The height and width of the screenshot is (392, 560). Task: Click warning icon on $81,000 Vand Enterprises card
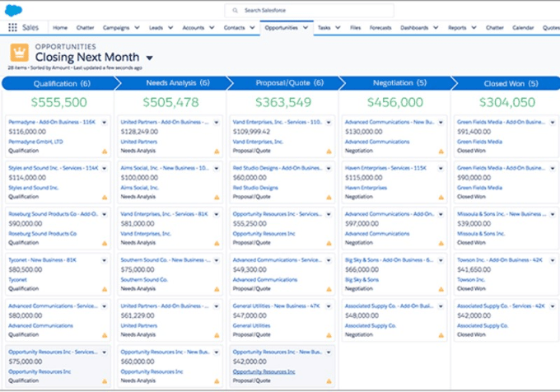point(217,244)
